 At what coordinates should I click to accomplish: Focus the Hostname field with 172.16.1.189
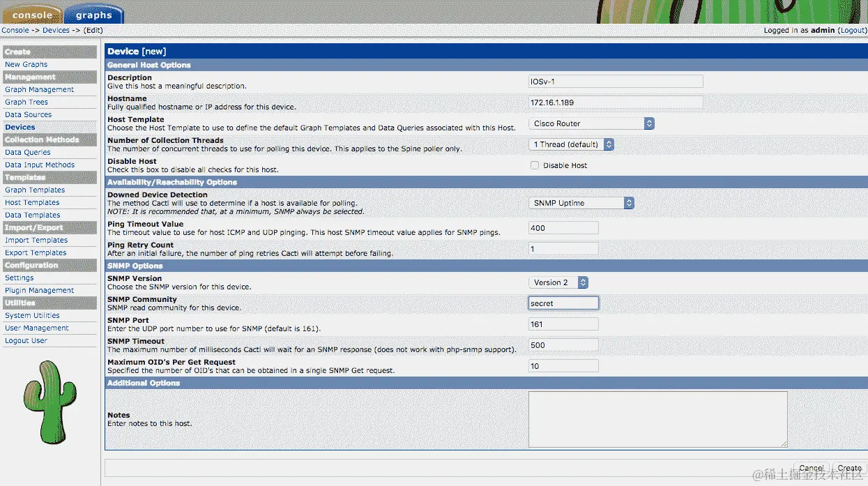[x=616, y=102]
